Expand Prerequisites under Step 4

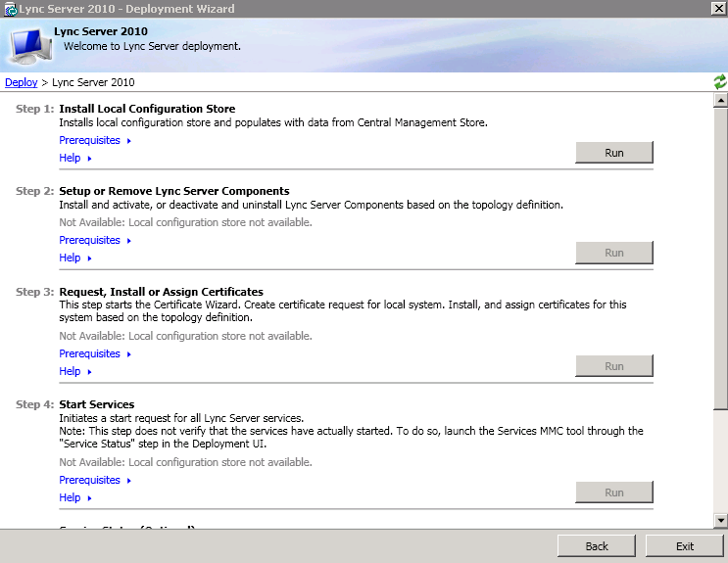95,480
